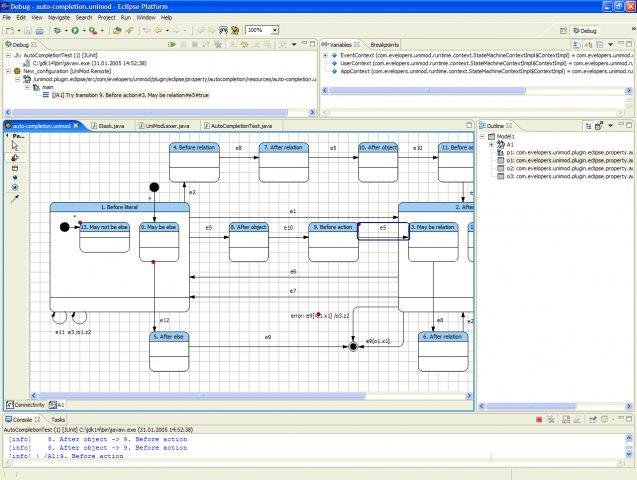Switch to the Breakpoints tab
Viewport: 637px width, 480px height.
384,45
